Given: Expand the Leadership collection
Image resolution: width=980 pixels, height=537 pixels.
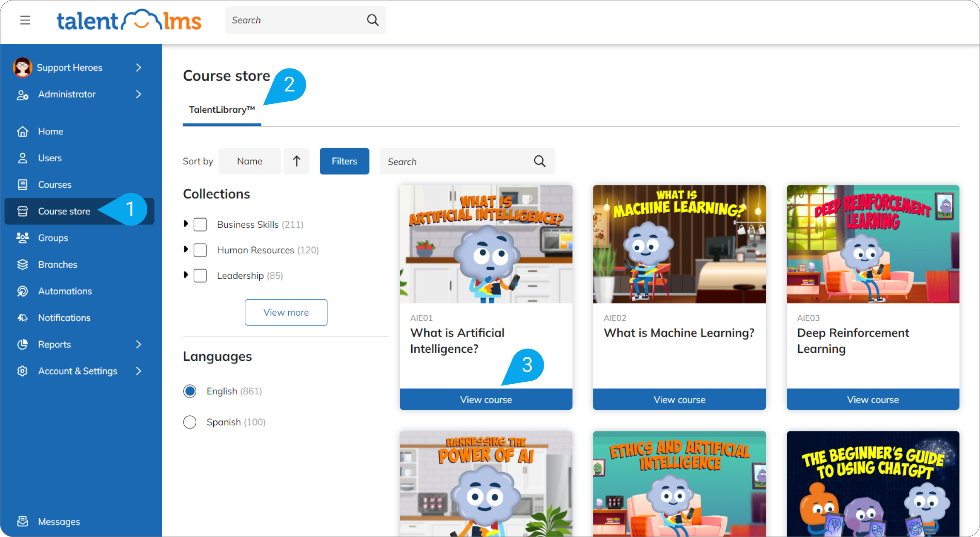Looking at the screenshot, I should click(x=186, y=275).
